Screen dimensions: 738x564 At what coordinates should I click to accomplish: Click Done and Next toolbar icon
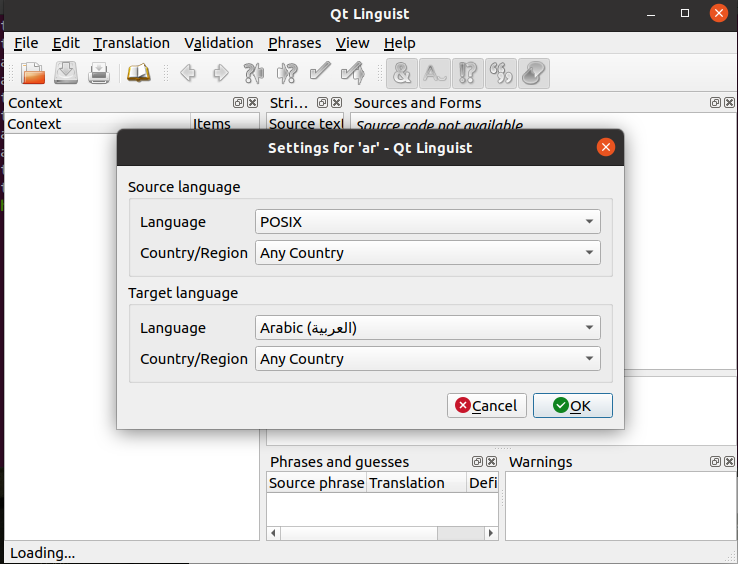(x=353, y=73)
